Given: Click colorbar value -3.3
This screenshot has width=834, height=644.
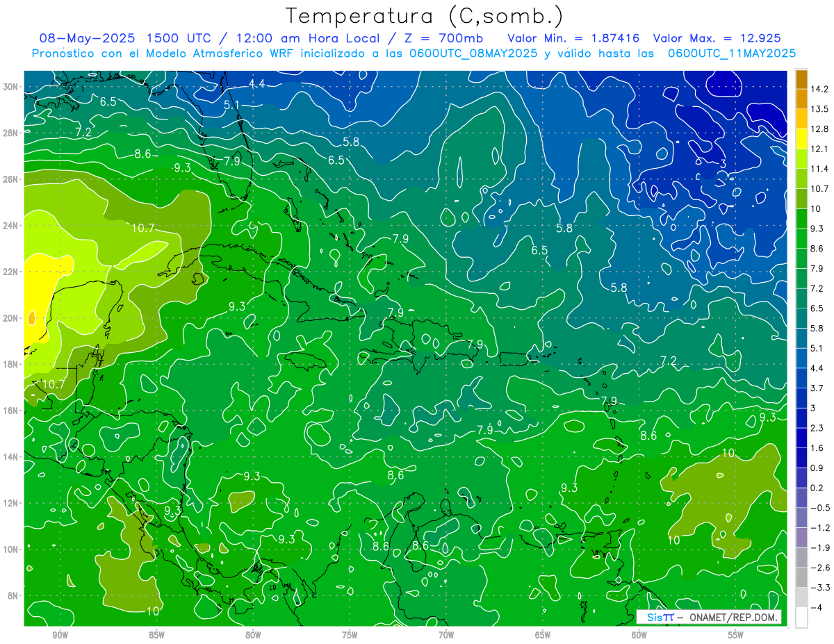Looking at the screenshot, I should 820,587.
